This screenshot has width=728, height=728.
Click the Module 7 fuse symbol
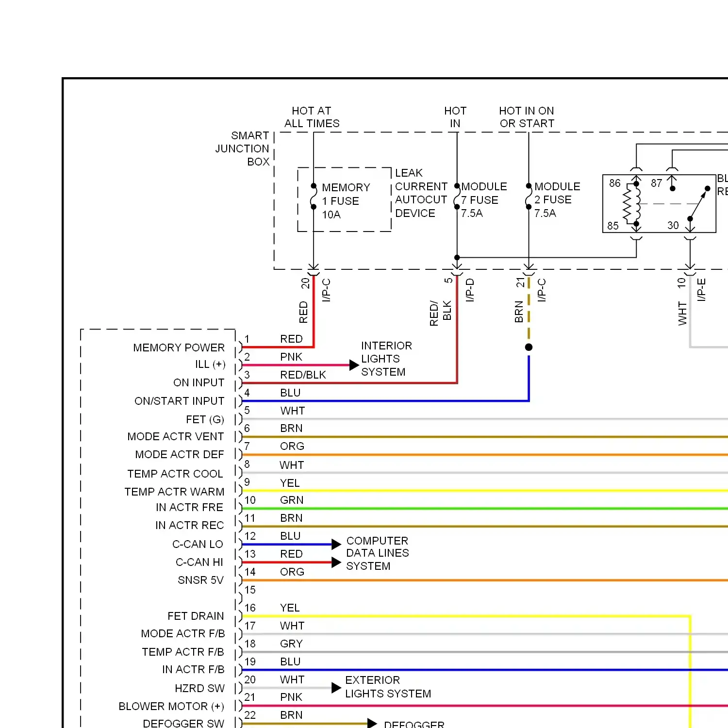(x=457, y=197)
